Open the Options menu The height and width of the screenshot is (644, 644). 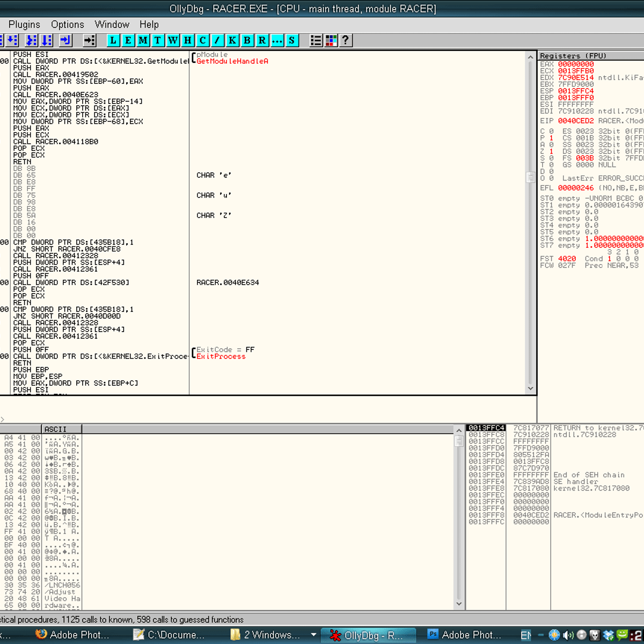(67, 24)
